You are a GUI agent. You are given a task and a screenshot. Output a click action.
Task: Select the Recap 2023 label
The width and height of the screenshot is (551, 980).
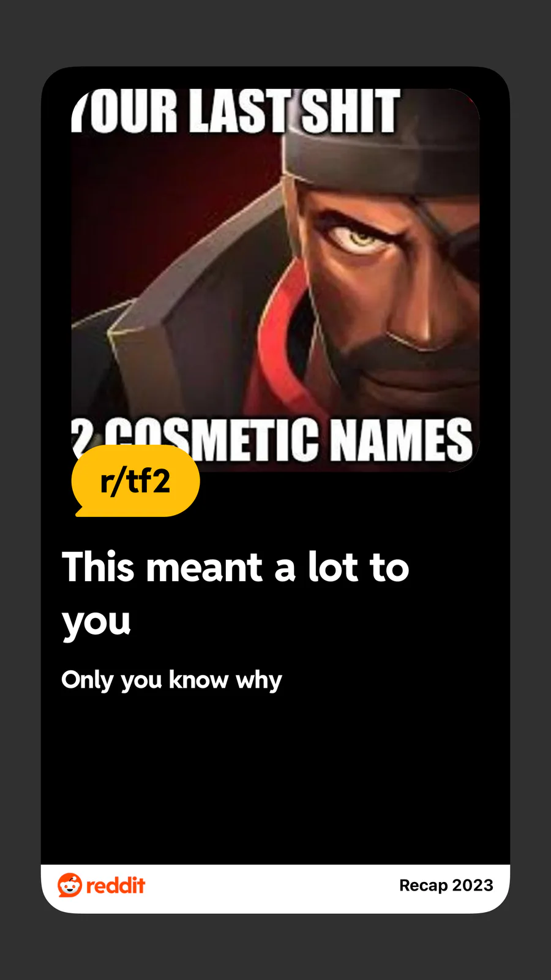click(446, 885)
